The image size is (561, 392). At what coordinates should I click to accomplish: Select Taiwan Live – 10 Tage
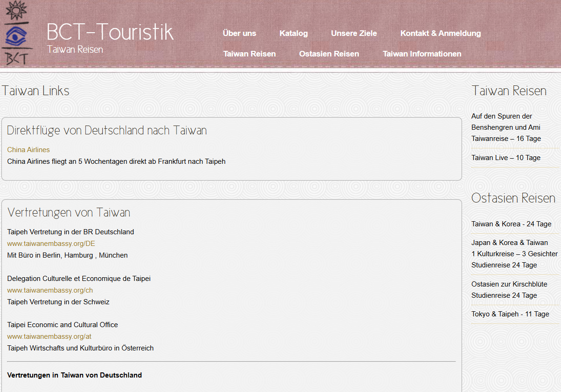click(x=506, y=158)
